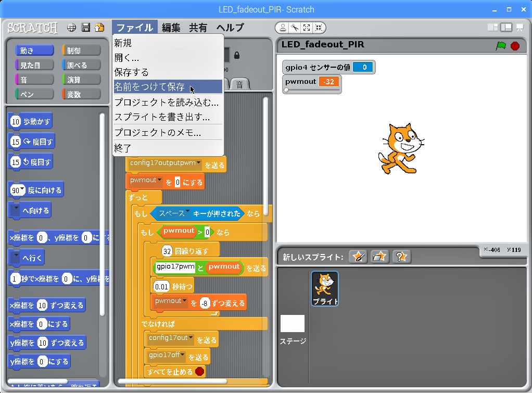Select the 制御 block category
This screenshot has height=393, width=532.
click(x=81, y=50)
